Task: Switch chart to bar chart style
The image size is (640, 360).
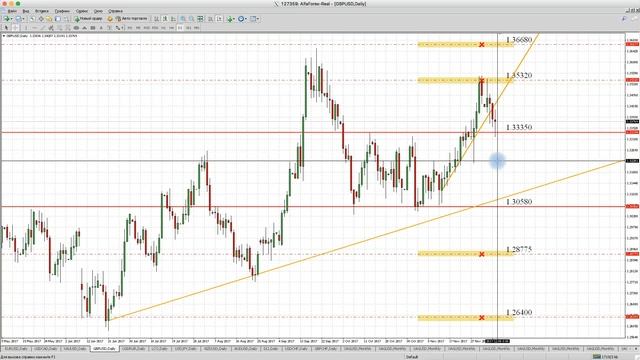Action: pos(156,19)
